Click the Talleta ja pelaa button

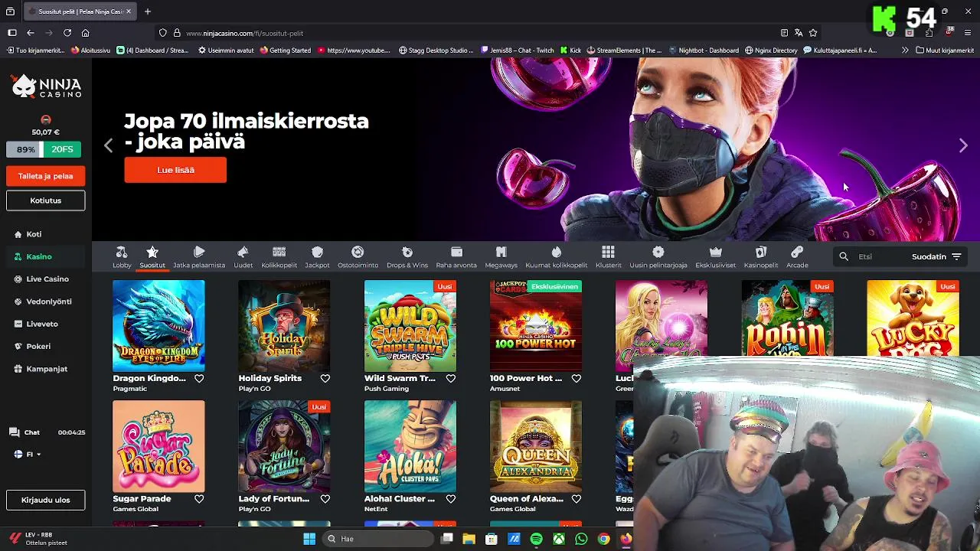45,176
